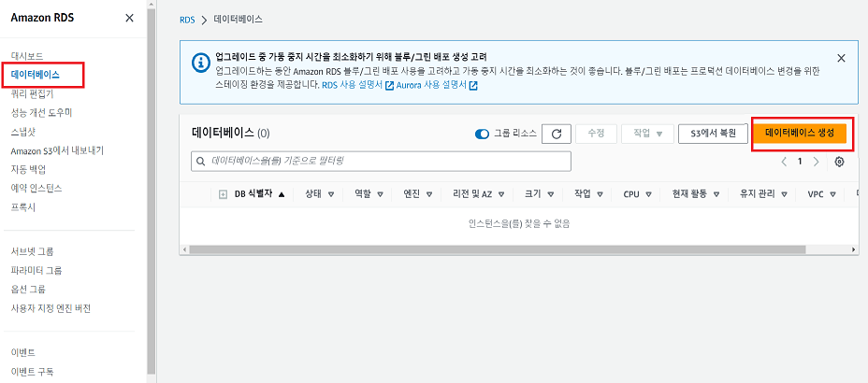Screen dimensions: 868x383
Task: Sort by DB 식별자 column
Action: click(x=260, y=194)
